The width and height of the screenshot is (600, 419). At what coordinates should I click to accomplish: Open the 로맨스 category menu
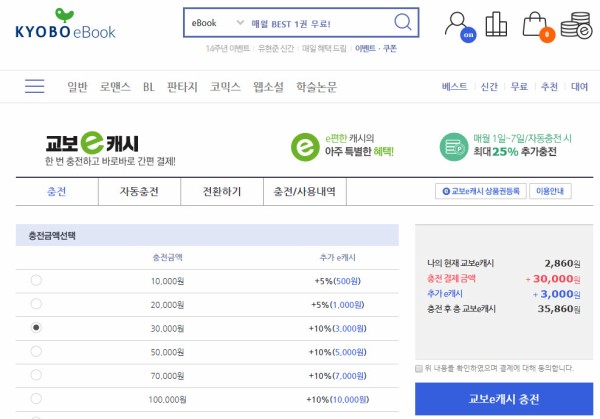point(115,87)
